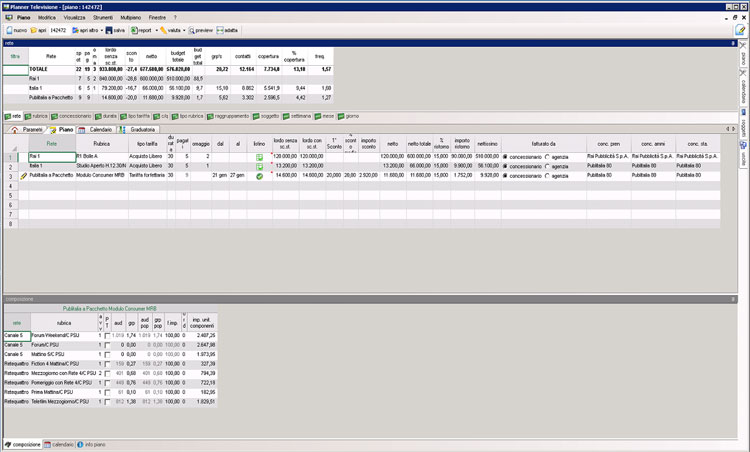Open the Strumenti menu

click(x=95, y=18)
